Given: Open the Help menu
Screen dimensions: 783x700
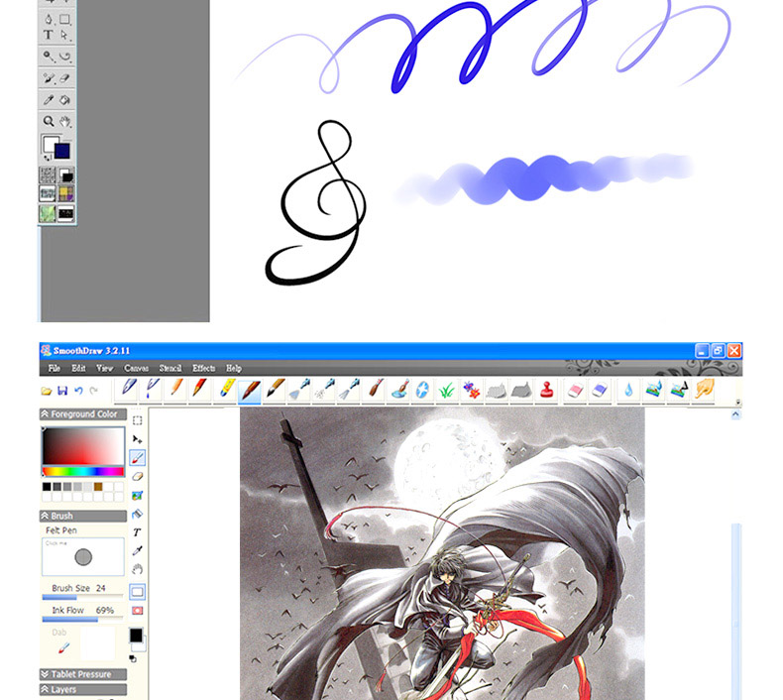Looking at the screenshot, I should pos(233,368).
